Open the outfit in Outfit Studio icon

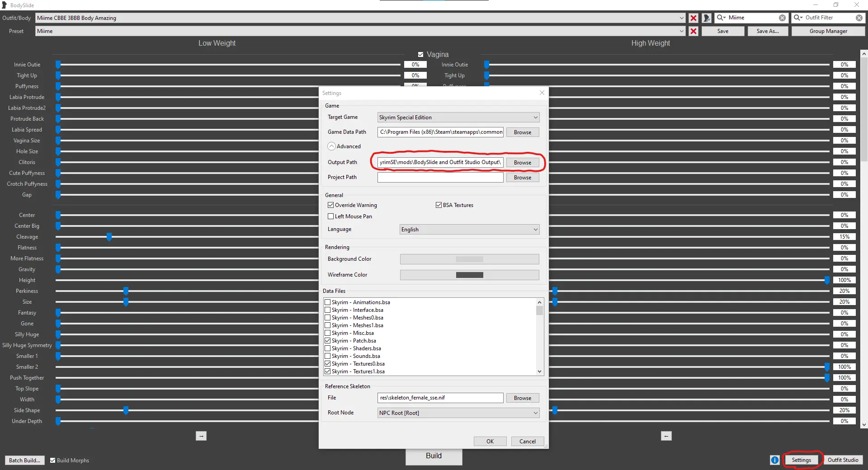[707, 18]
